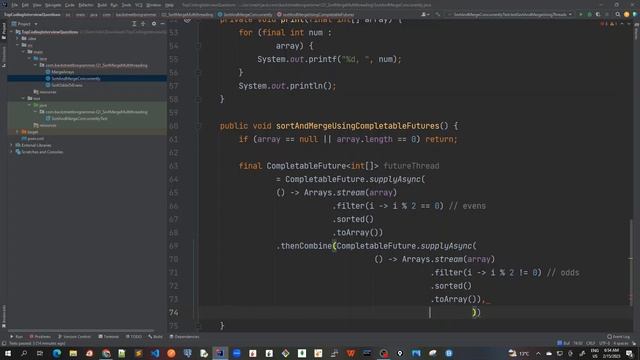Open Project panel settings gear
640x360 pixels.
pos(154,24)
